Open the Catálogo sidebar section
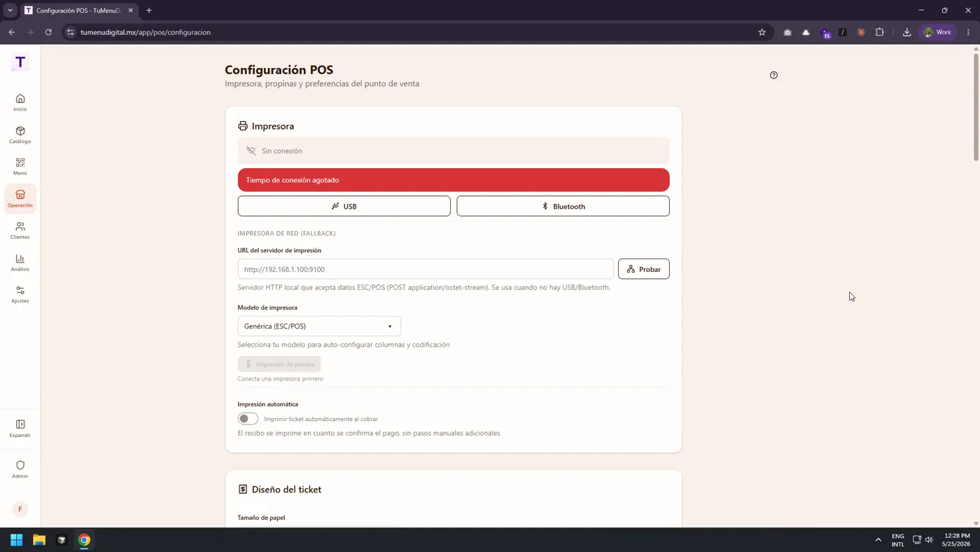980x552 pixels. tap(20, 135)
